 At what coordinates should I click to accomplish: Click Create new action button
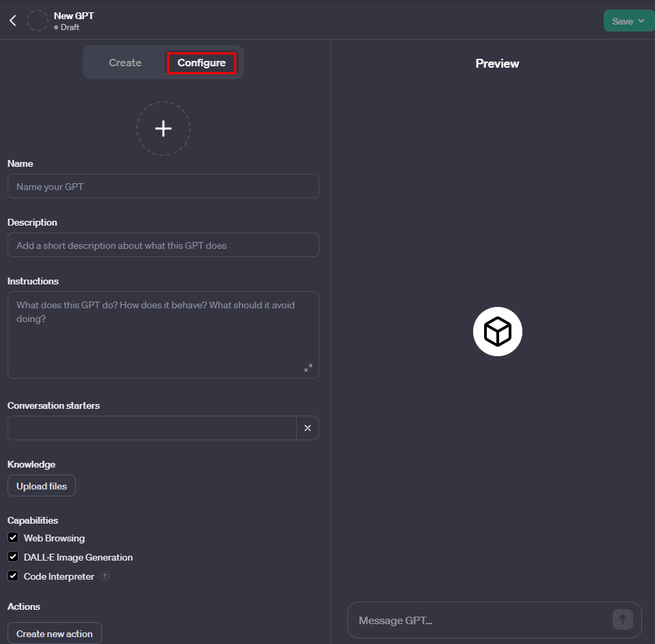54,634
